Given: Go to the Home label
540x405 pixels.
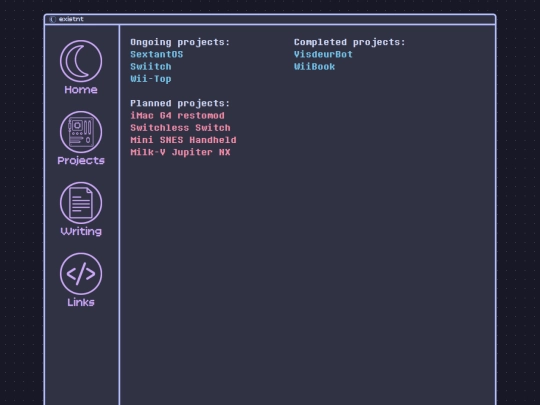Looking at the screenshot, I should pos(81,90).
